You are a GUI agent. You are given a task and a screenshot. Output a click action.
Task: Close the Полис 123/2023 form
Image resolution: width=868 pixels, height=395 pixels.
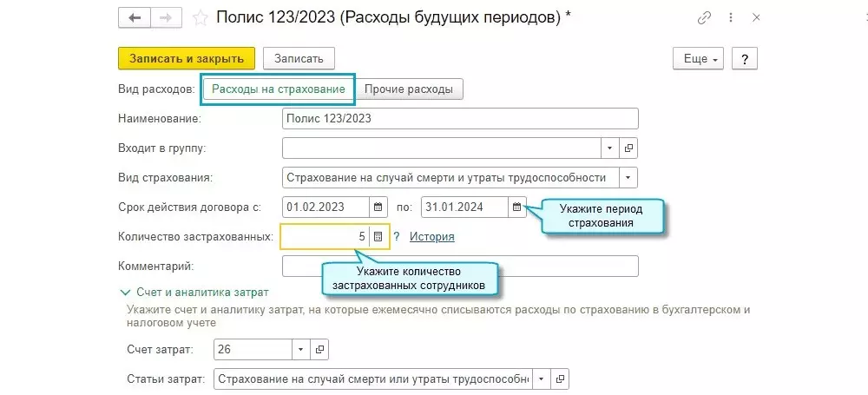coord(756,17)
